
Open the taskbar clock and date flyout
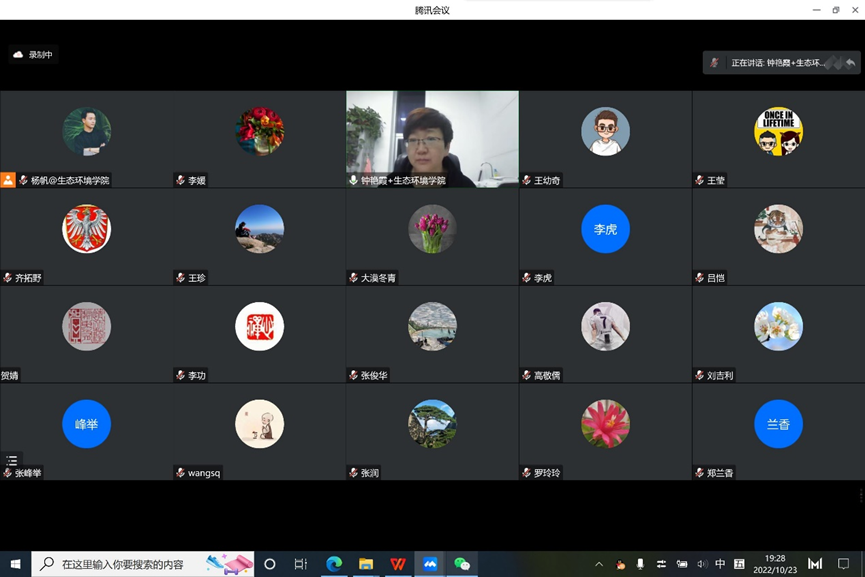(774, 564)
